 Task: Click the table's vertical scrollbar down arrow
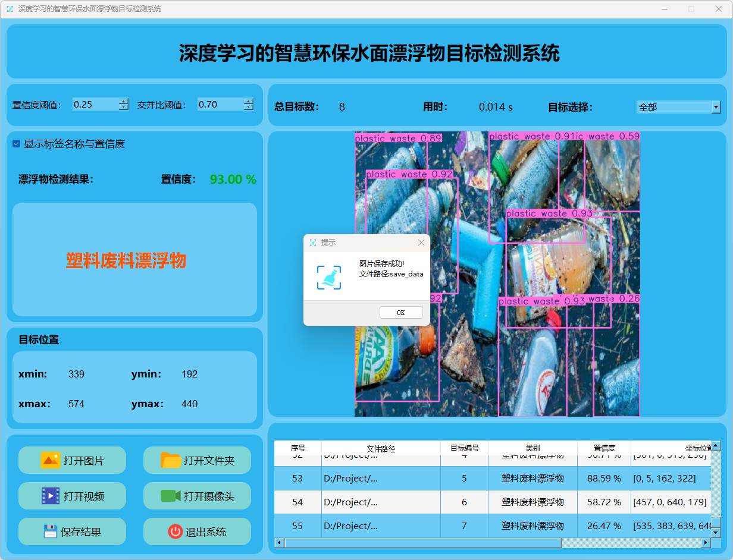716,533
